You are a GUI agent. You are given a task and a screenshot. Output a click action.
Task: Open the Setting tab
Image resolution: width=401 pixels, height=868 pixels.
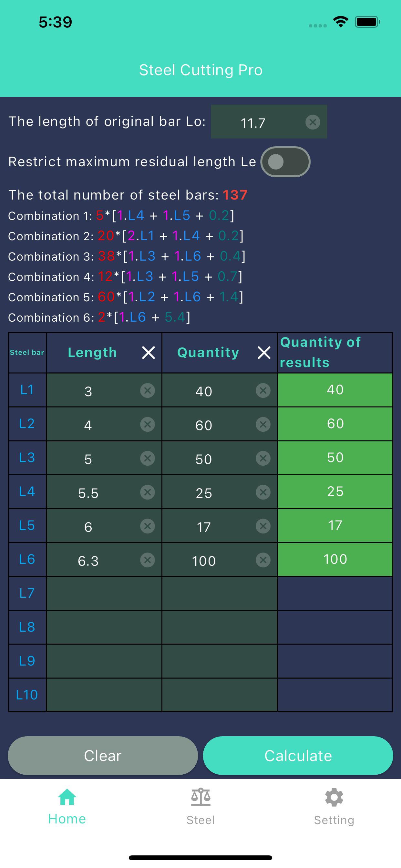click(x=334, y=807)
